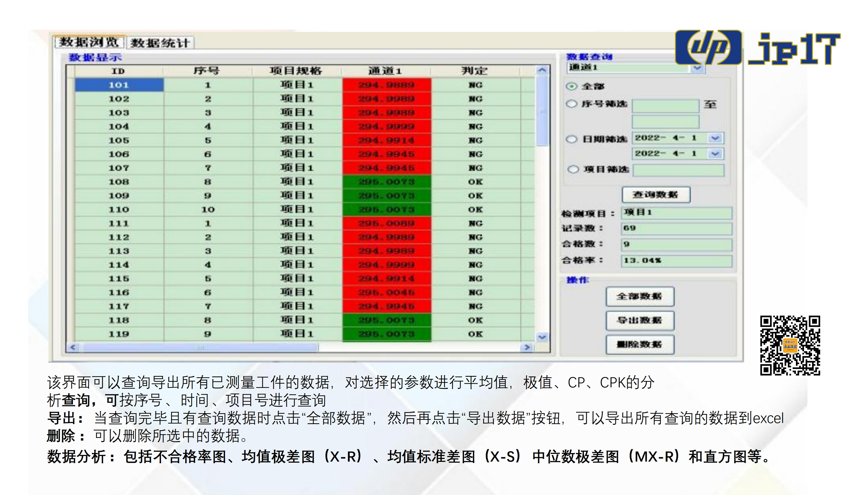The image size is (868, 495).
Task: Click the 导出数据 button
Action: coord(640,320)
